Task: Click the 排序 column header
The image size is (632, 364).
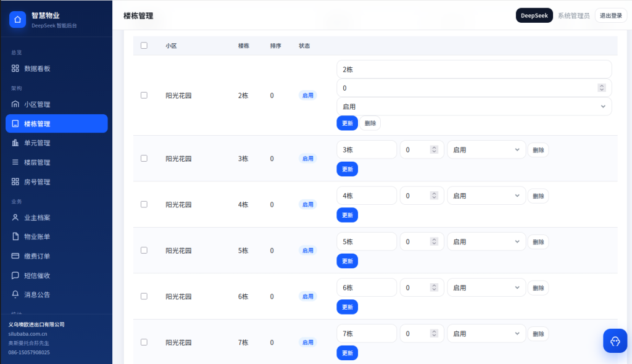Action: (x=276, y=46)
